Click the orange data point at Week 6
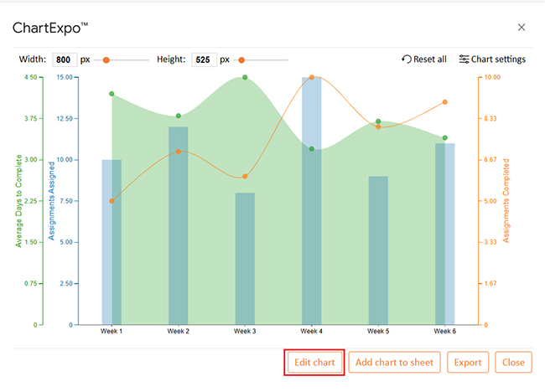The width and height of the screenshot is (545, 392). [x=444, y=102]
